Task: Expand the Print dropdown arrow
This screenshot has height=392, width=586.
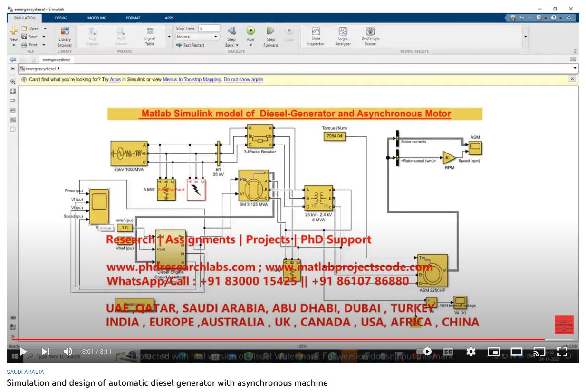Action: [44, 45]
